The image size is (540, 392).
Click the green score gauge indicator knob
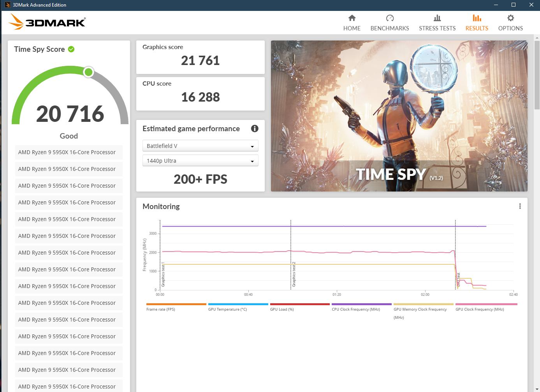(88, 72)
